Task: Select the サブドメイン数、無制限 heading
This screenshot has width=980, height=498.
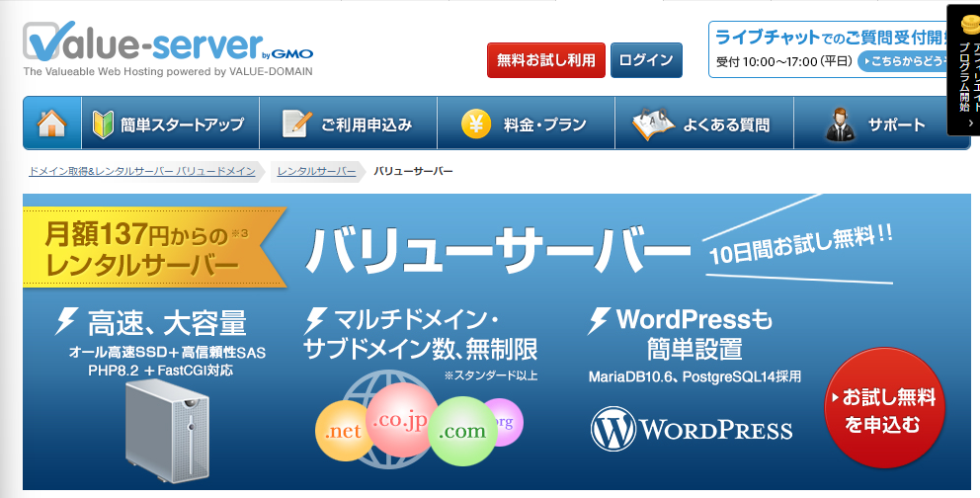Action: (421, 349)
